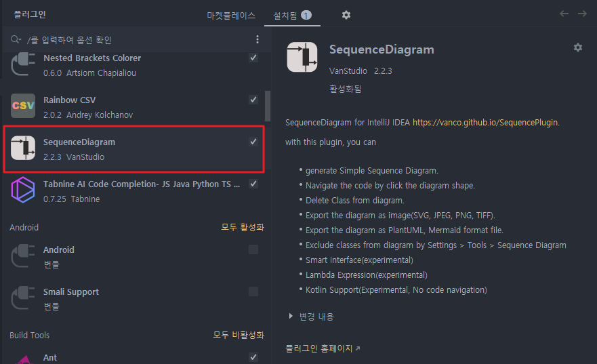This screenshot has width=597, height=364.
Task: Select the Smali Support plugin name
Action: click(71, 292)
